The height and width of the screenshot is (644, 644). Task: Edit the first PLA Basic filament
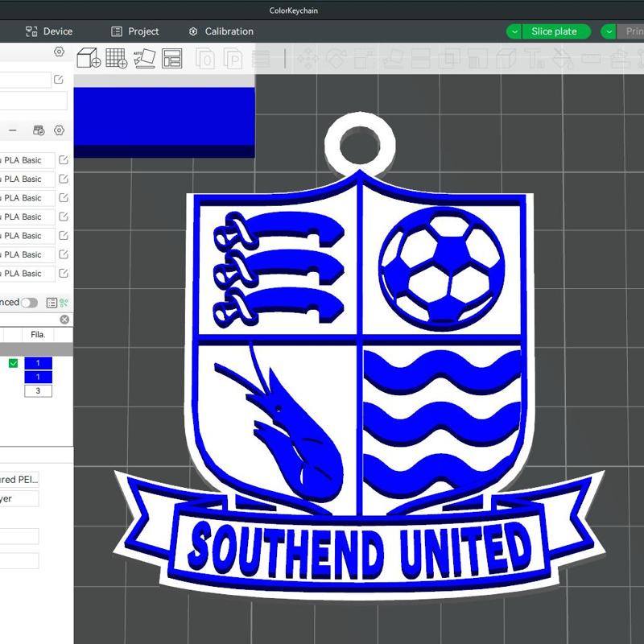point(64,160)
